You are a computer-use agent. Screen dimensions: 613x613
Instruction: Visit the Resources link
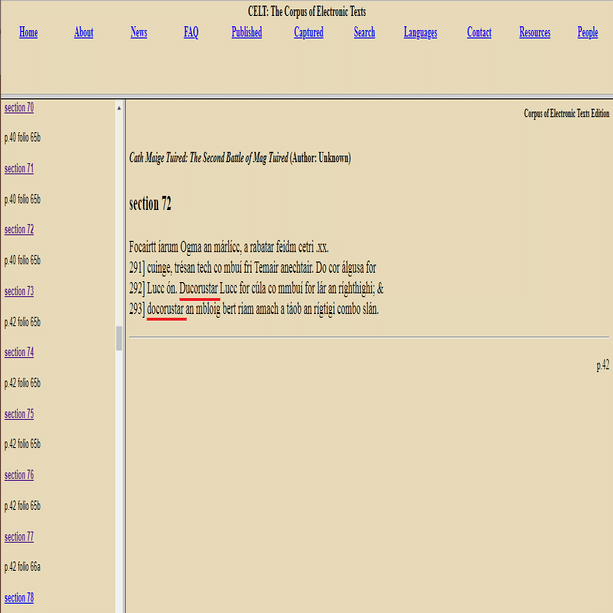[x=535, y=32]
